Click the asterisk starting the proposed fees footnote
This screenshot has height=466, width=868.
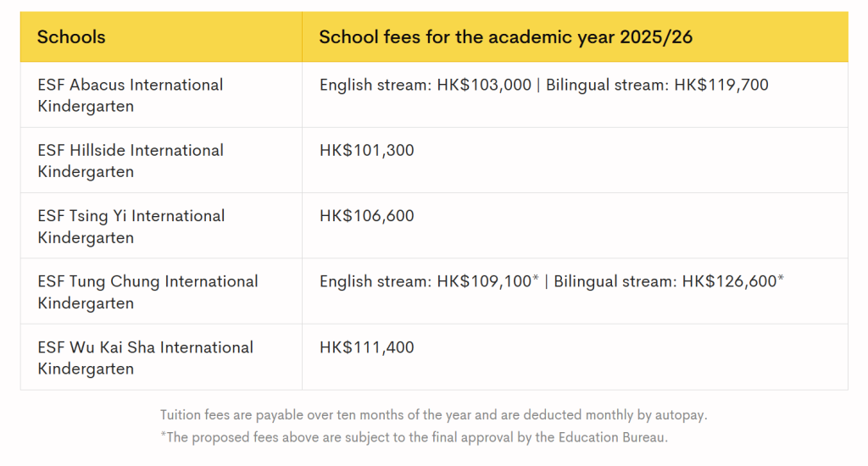click(x=163, y=436)
